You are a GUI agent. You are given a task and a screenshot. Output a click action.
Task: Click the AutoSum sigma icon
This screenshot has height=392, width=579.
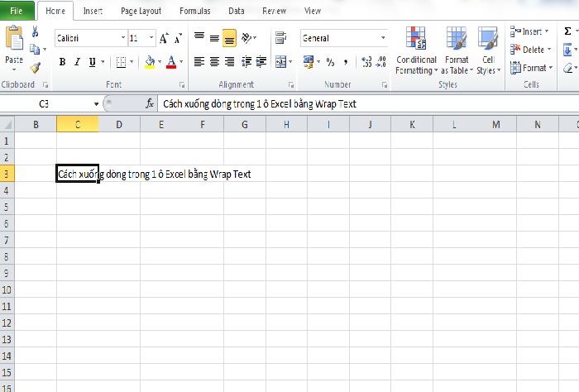[568, 31]
